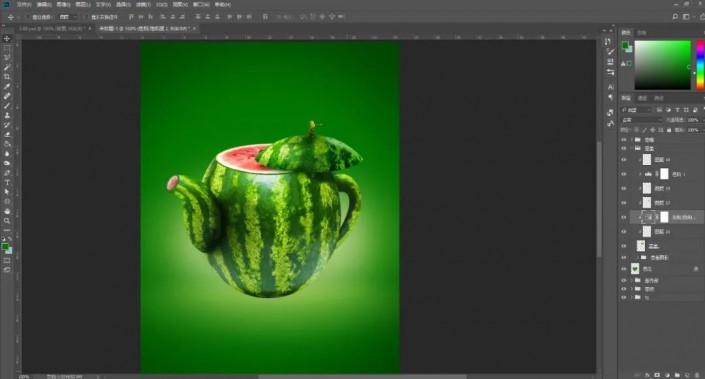Select the Zoom tool
This screenshot has width=705, height=379.
(x=7, y=221)
